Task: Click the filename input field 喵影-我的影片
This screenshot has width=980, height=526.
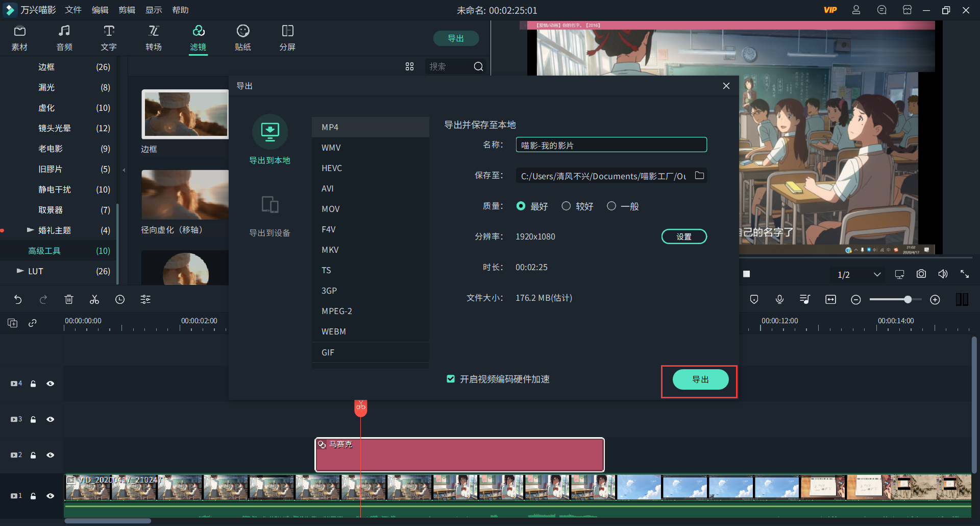Action: tap(610, 145)
